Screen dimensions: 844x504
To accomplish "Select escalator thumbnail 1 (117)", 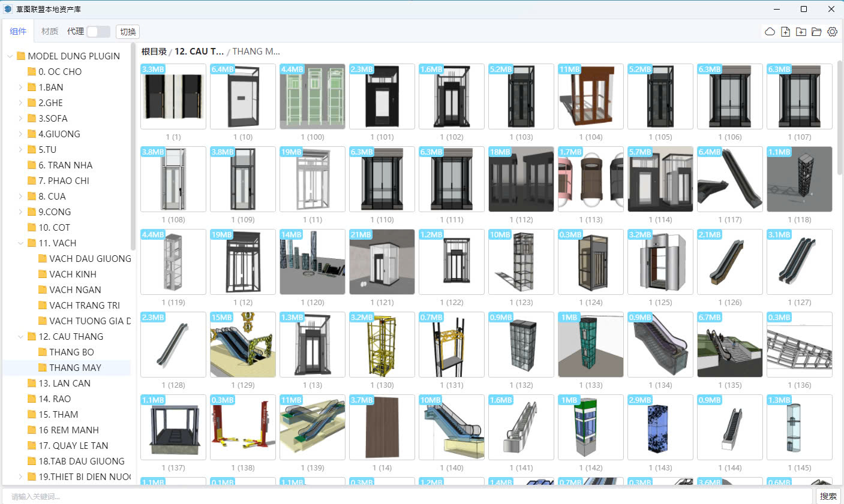I will (x=730, y=179).
